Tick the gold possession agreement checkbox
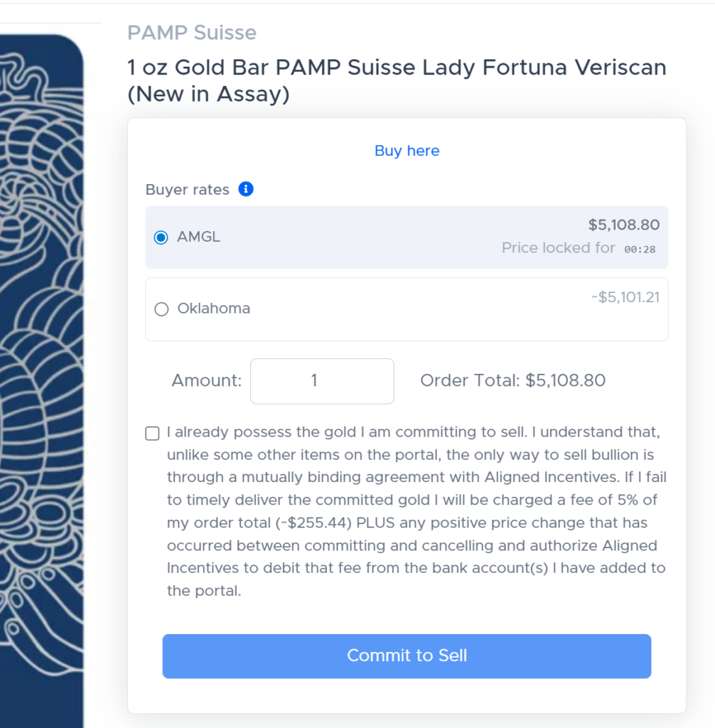Screen dimensions: 715x728 coord(152,434)
